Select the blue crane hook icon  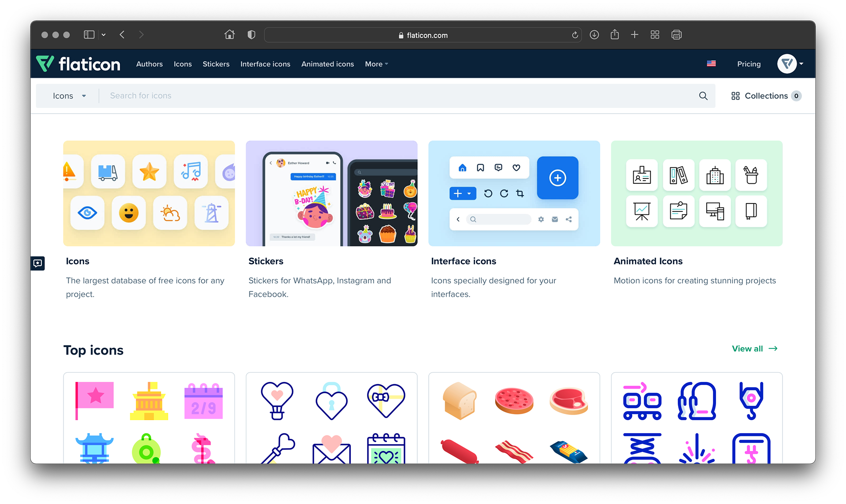751,400
